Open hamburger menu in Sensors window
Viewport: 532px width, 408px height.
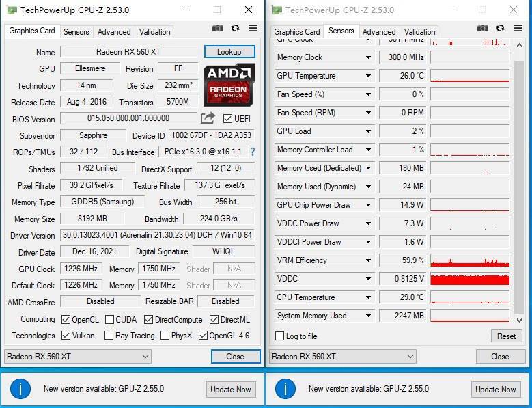(x=518, y=28)
